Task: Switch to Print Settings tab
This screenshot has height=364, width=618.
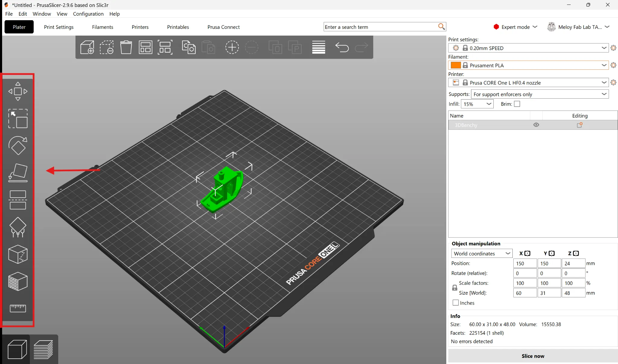Action: (59, 27)
